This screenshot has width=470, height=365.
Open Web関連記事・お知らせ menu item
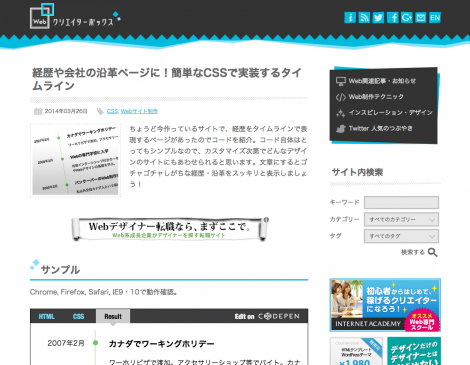[x=382, y=81]
